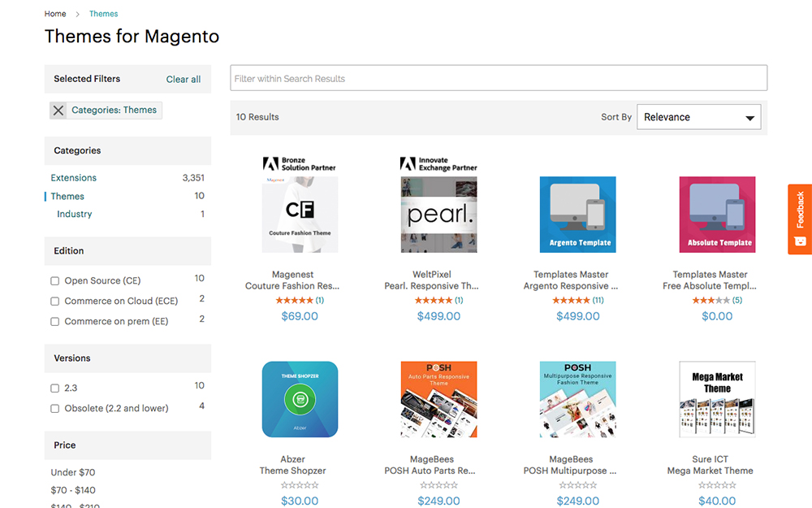The height and width of the screenshot is (508, 812).
Task: Click the Categories: Themes filter chip label
Action: tap(114, 110)
